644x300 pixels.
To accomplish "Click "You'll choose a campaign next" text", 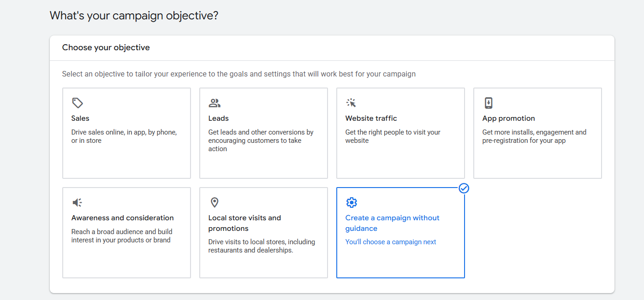I will [x=391, y=242].
